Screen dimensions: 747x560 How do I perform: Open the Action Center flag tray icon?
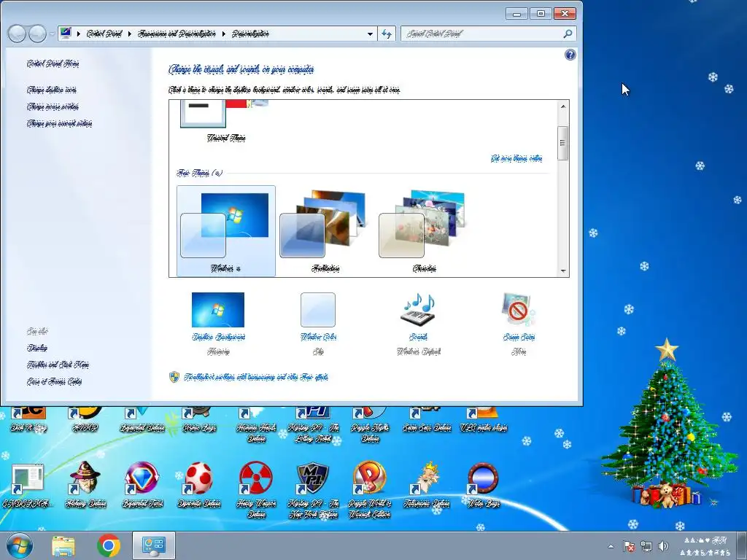tap(628, 546)
